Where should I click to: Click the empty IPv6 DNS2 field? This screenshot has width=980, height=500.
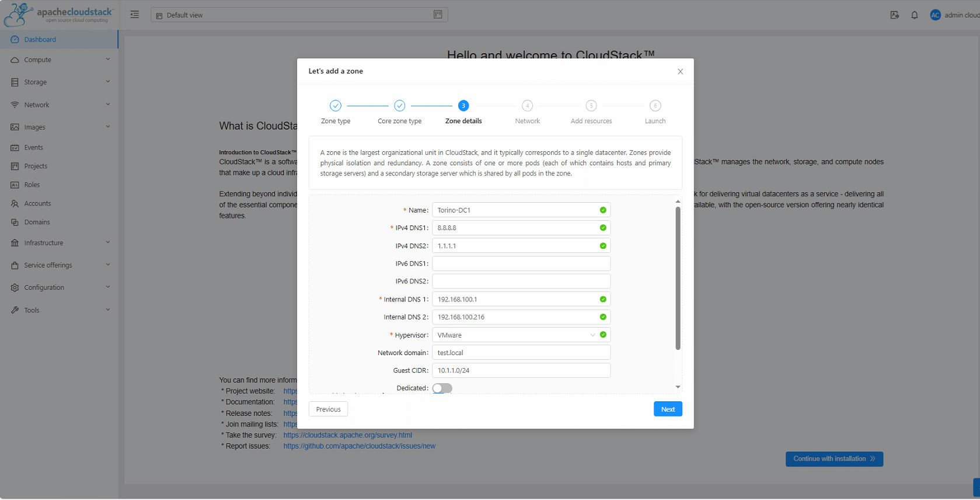[521, 282]
